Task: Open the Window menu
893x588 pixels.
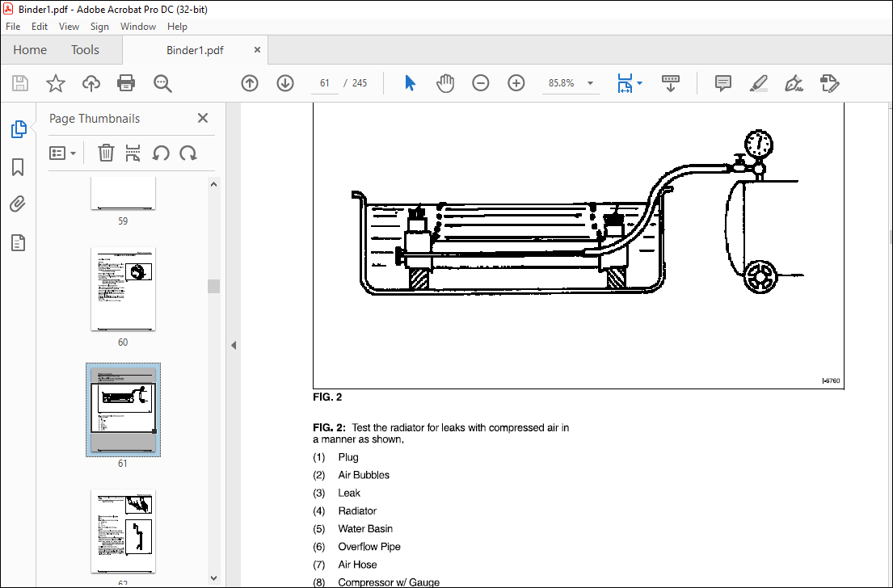Action: [138, 26]
